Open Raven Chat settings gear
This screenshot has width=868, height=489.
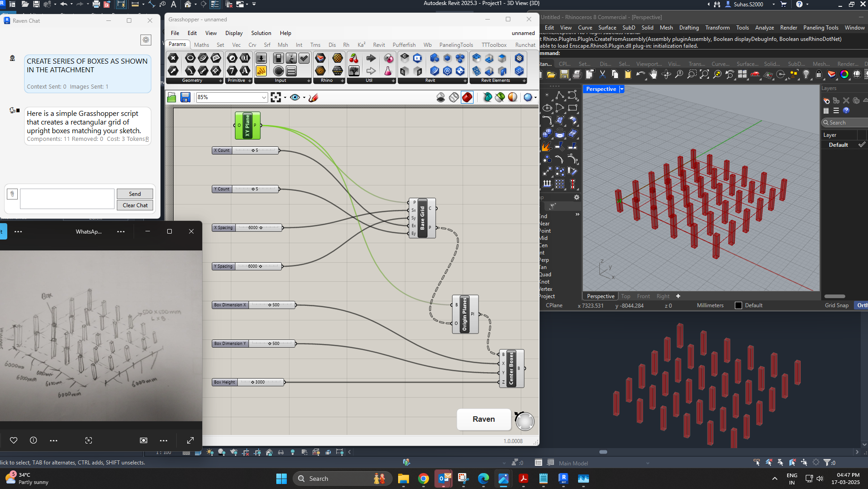[146, 40]
